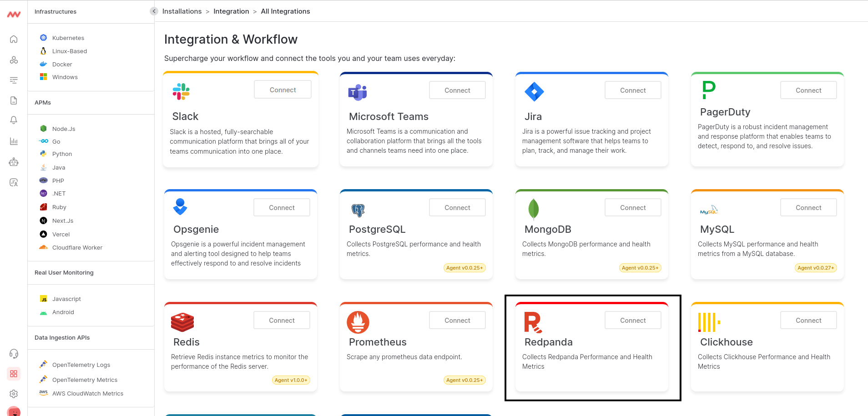Connect the MongoDB integration

pos(633,208)
